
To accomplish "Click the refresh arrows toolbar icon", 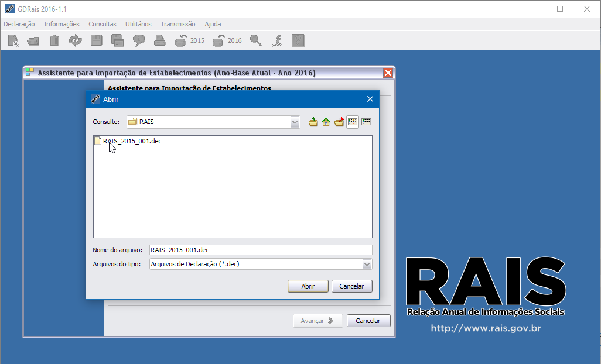I will click(x=76, y=40).
